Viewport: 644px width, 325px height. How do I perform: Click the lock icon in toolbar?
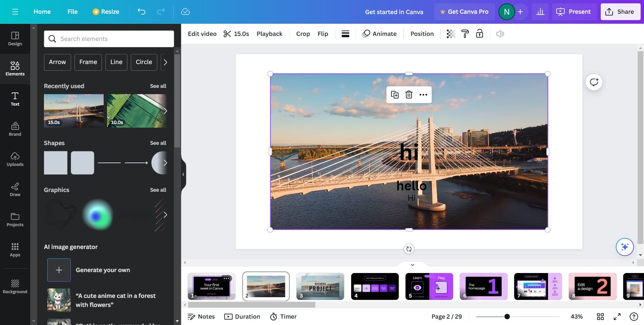pos(480,34)
